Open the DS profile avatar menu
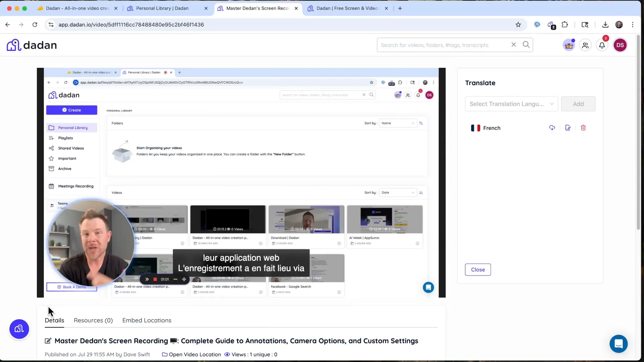This screenshot has width=644, height=362. click(620, 45)
